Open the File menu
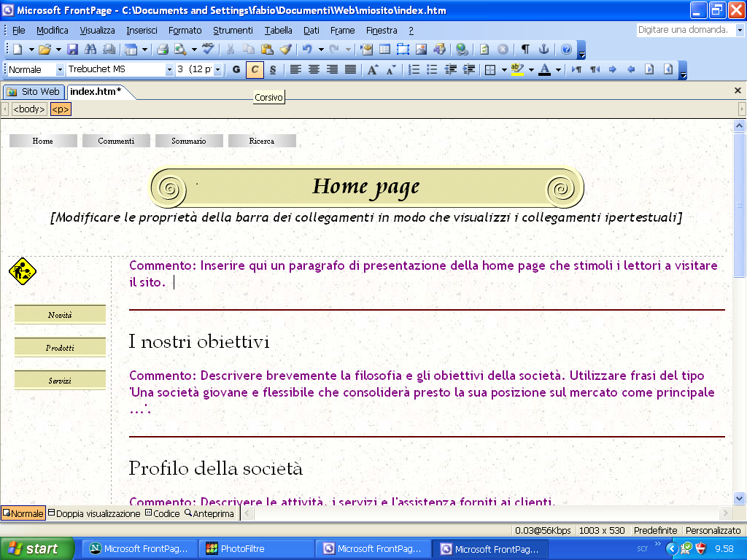 point(18,31)
